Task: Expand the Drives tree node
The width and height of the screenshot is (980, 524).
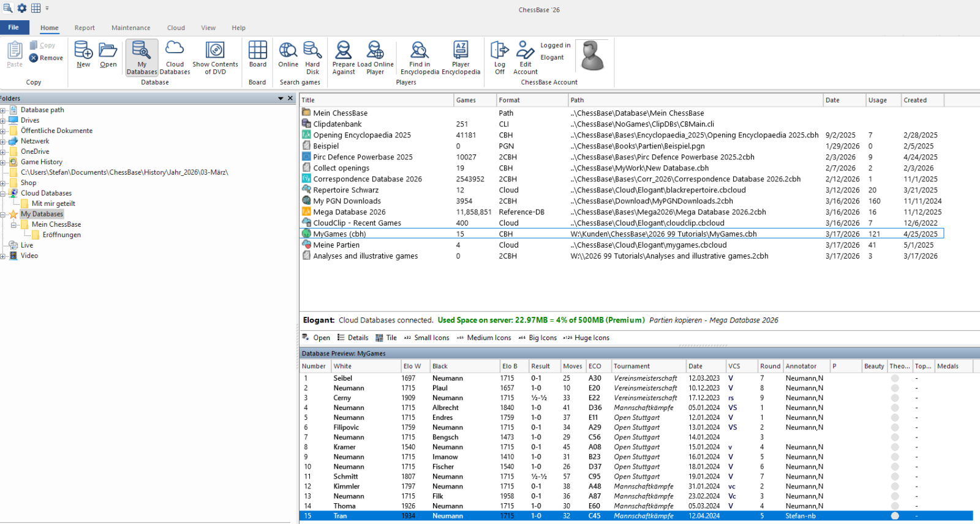Action: click(3, 121)
